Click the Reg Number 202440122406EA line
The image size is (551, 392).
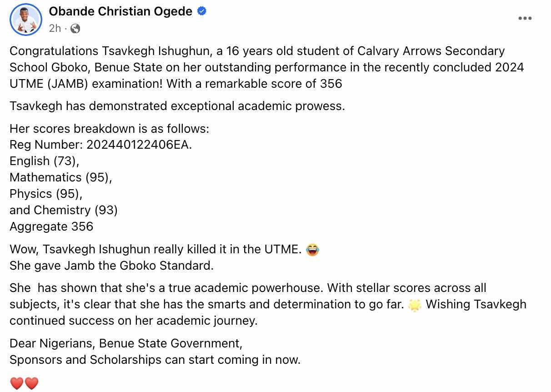pyautogui.click(x=101, y=145)
